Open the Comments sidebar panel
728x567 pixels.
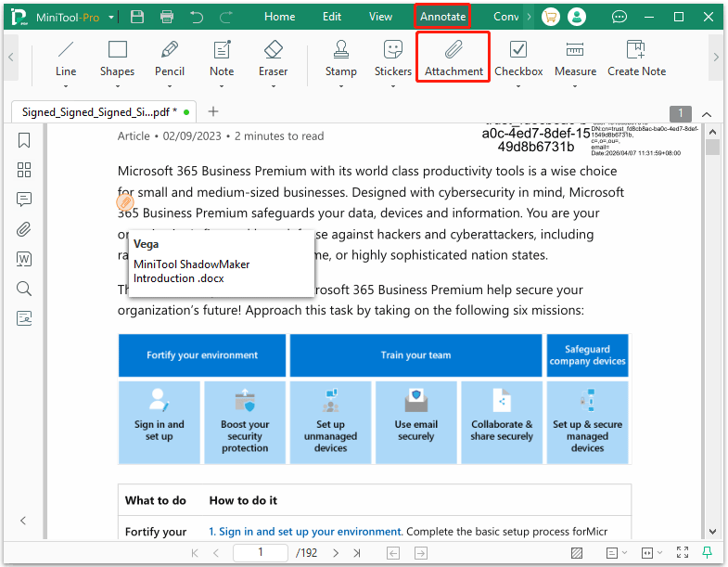pyautogui.click(x=24, y=200)
